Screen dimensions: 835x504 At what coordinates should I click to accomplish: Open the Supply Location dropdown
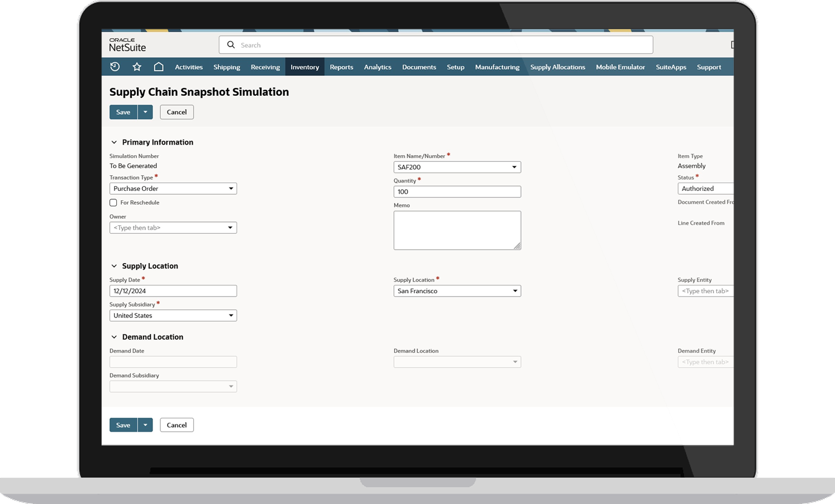[x=514, y=290]
